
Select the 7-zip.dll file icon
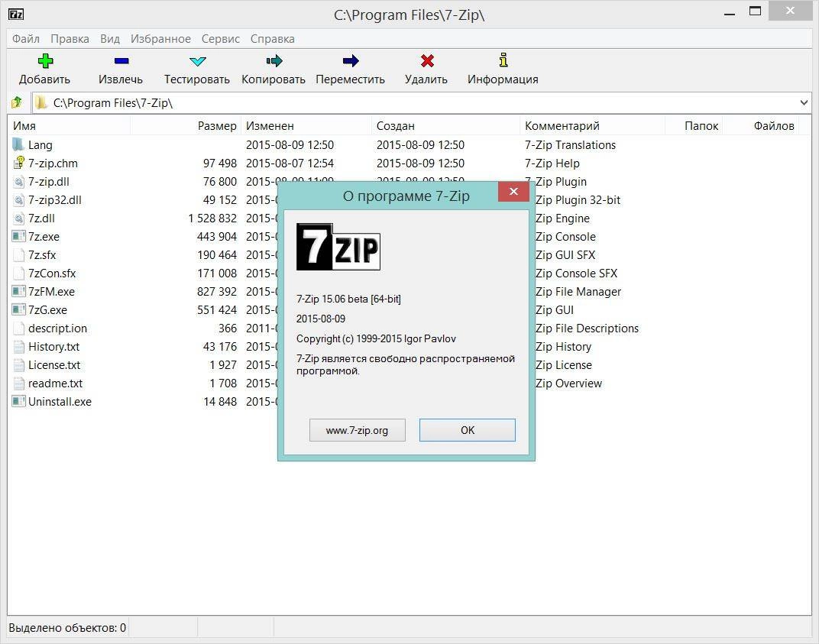[x=18, y=182]
